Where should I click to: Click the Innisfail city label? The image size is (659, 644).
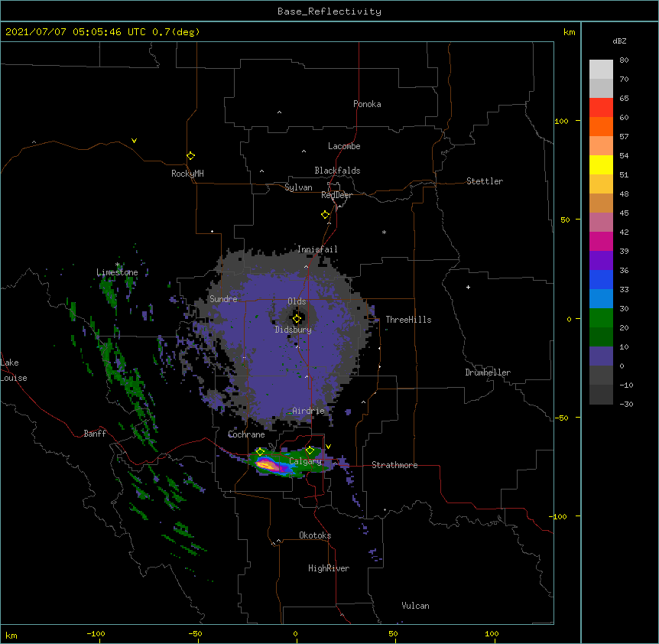coord(317,249)
